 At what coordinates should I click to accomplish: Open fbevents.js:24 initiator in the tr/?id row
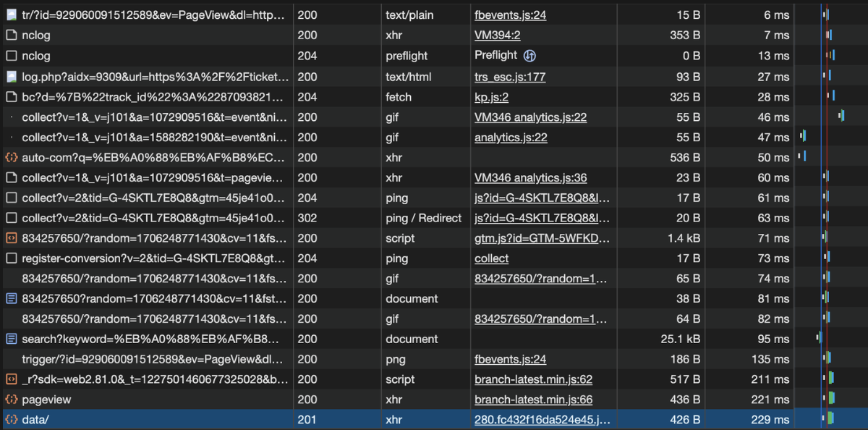510,14
